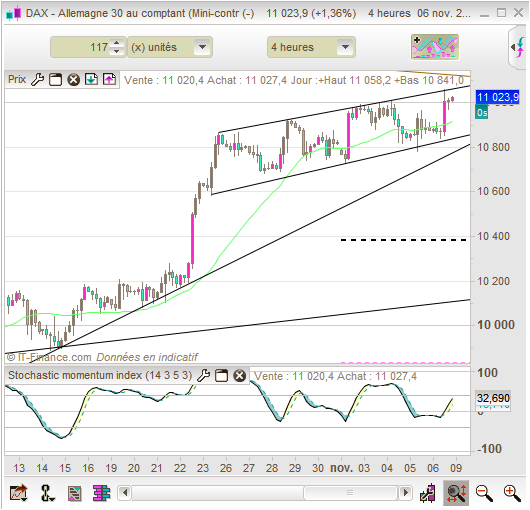Open the chart link chain icon
Screen dimensions: 530x510
coord(47,492)
